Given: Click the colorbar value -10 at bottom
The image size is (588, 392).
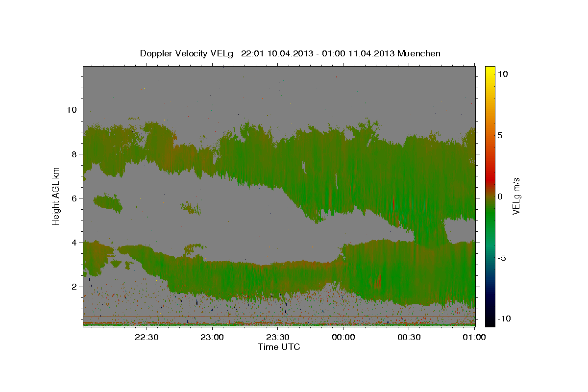Looking at the screenshot, I should tap(503, 318).
